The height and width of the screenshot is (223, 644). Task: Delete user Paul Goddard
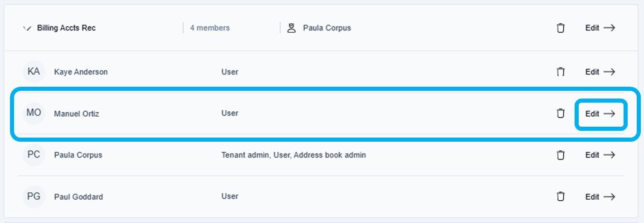tap(561, 197)
